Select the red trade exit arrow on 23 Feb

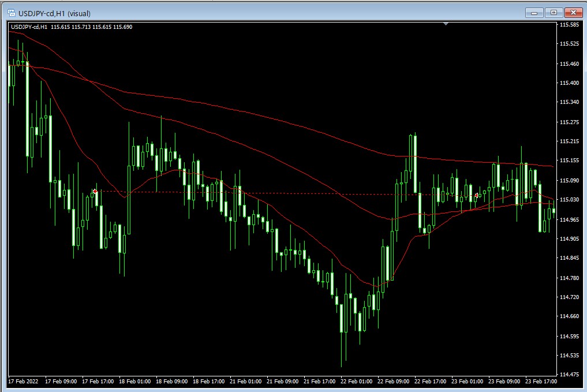(x=476, y=195)
